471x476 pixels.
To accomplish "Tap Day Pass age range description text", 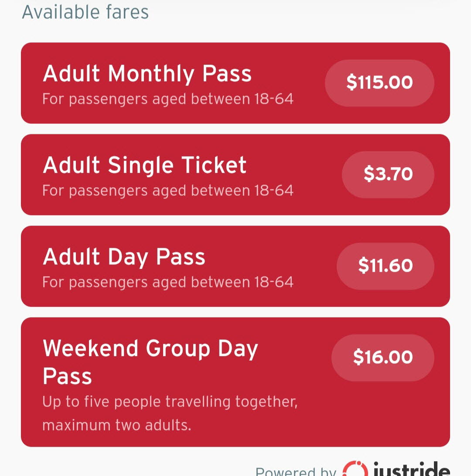I will pos(168,282).
